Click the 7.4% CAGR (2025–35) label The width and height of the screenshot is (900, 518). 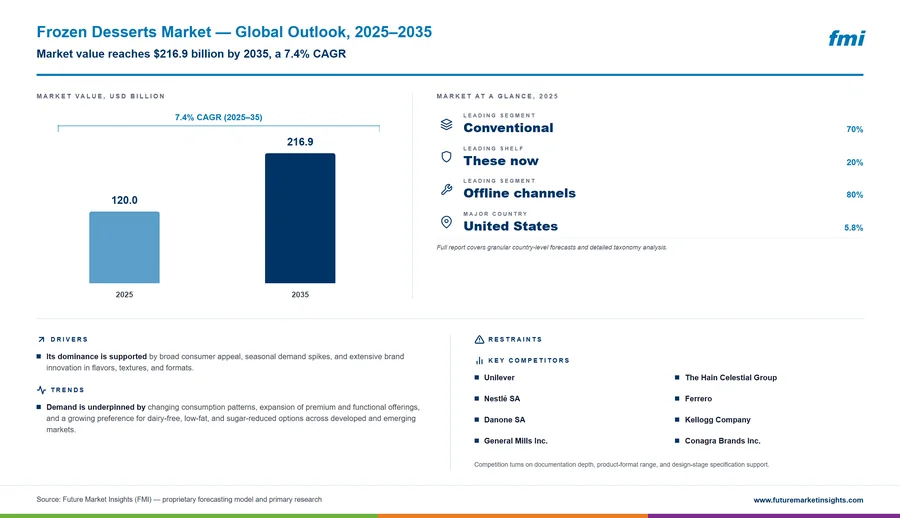click(x=219, y=117)
